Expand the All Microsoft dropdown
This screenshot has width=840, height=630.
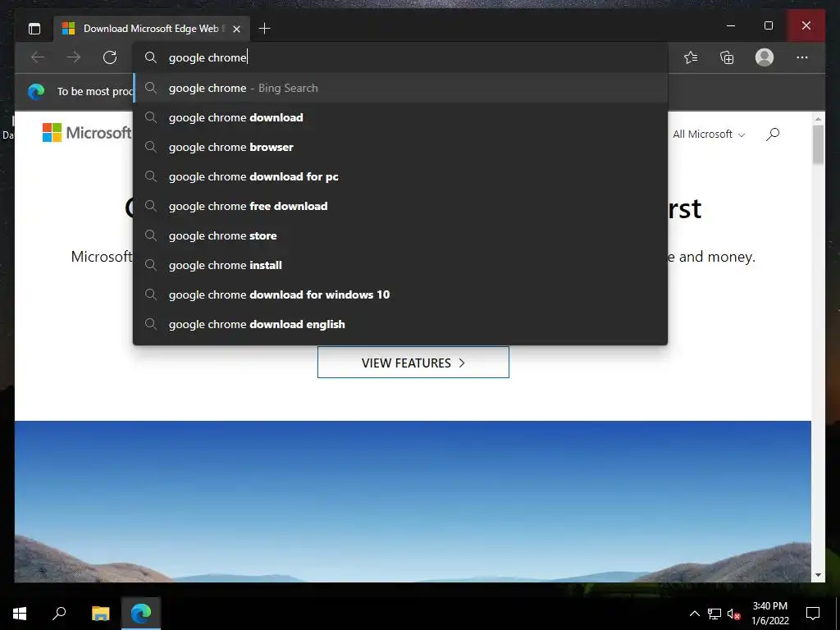click(x=708, y=134)
